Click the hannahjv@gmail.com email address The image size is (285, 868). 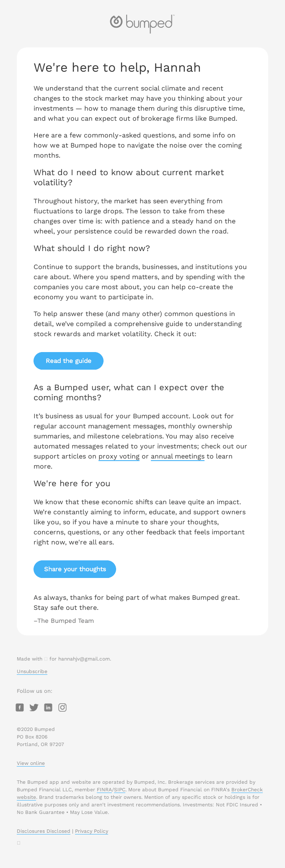click(84, 659)
